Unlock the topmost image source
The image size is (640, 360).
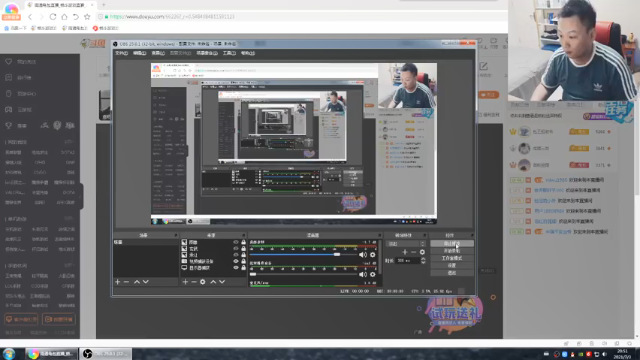pos(244,242)
